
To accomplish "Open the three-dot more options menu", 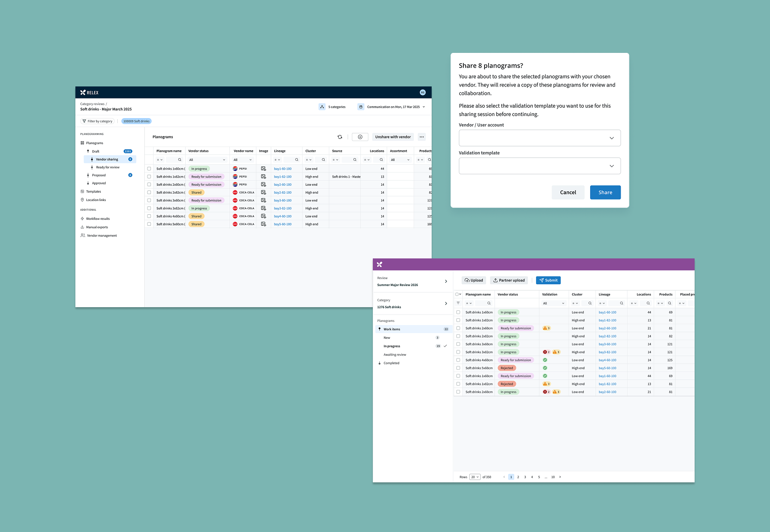I will tap(422, 137).
